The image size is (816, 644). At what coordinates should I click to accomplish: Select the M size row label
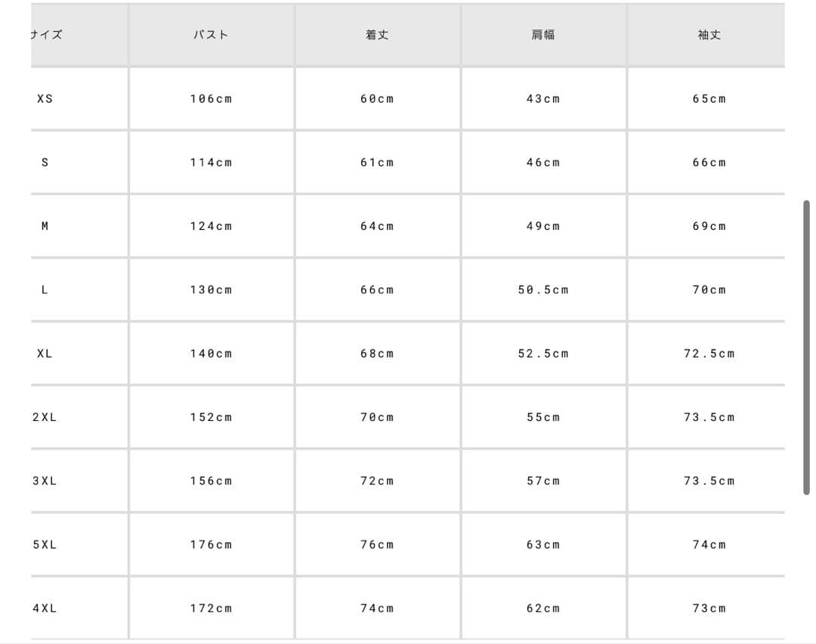[x=45, y=226]
